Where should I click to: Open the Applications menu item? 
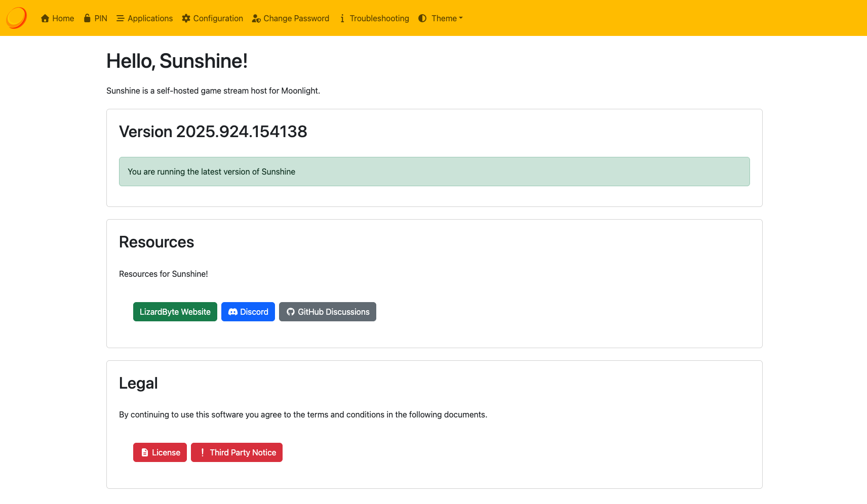[150, 18]
